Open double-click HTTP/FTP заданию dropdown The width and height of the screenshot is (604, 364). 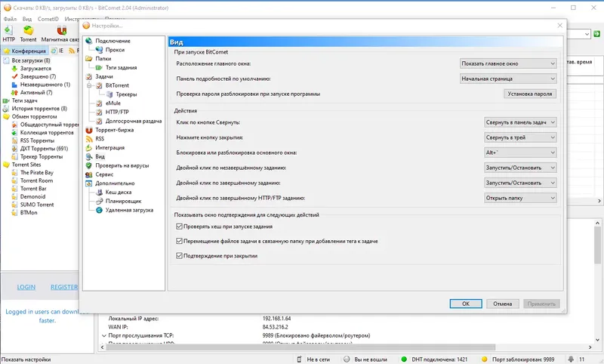[x=520, y=198]
